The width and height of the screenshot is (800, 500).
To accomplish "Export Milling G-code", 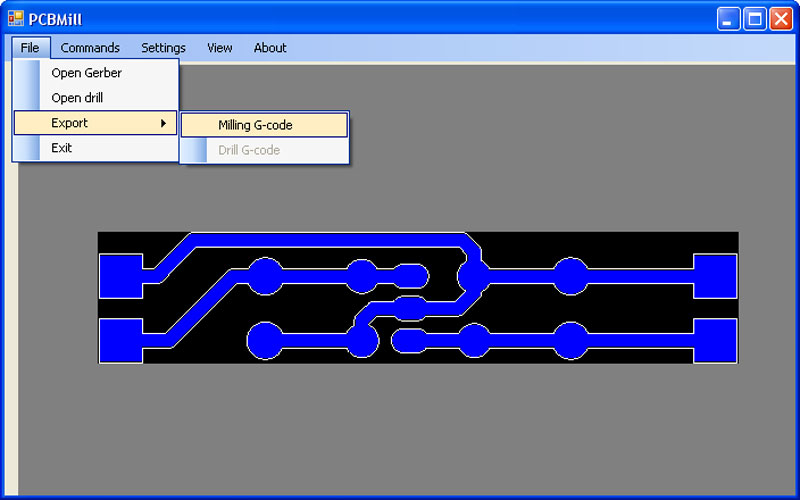I will [264, 125].
